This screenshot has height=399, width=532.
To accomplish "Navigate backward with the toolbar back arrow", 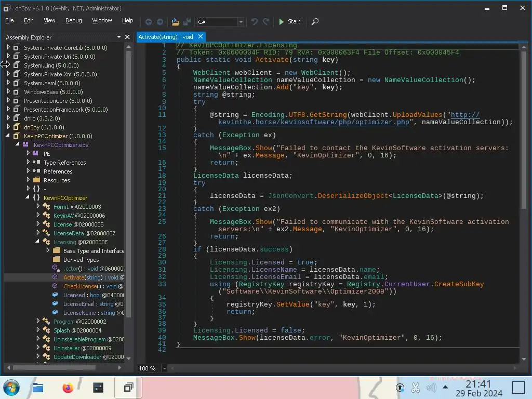I will [149, 22].
